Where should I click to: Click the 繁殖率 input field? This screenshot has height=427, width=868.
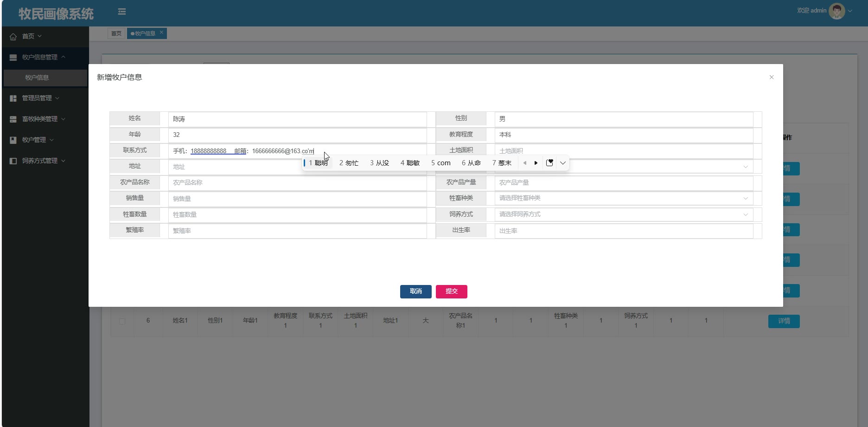tap(297, 231)
